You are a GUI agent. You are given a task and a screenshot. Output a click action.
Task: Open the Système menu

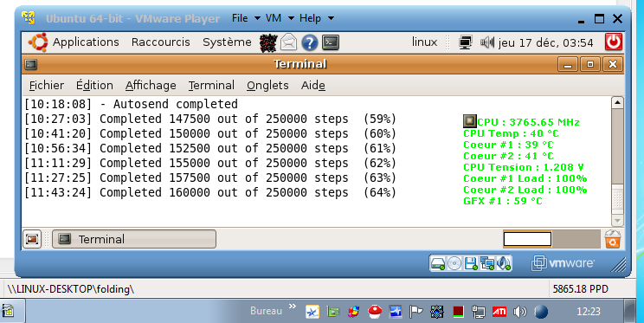(227, 42)
